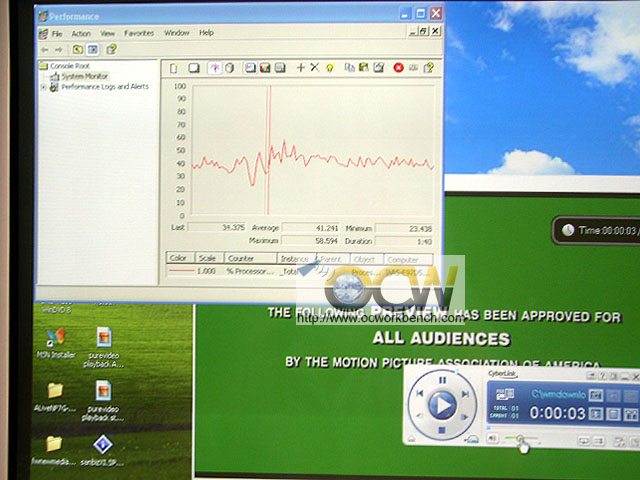
Task: Skip to next chapter in PowerDVD
Action: tap(465, 394)
